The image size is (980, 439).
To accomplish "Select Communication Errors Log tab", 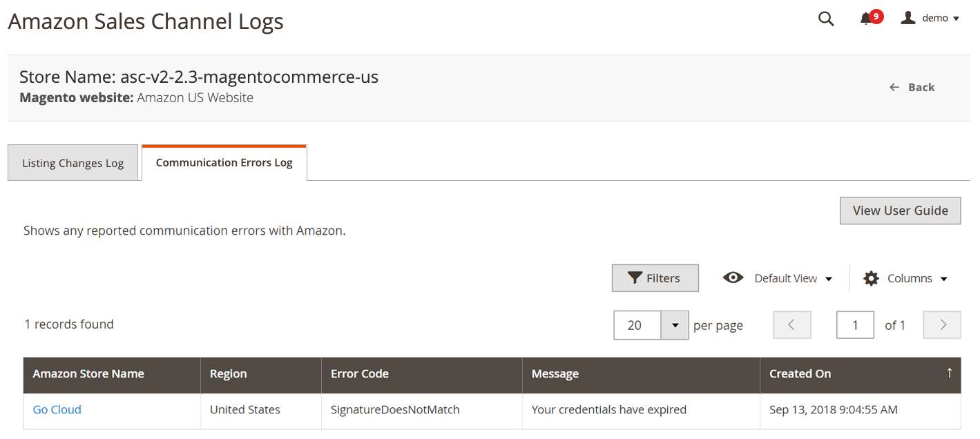I will tap(224, 163).
